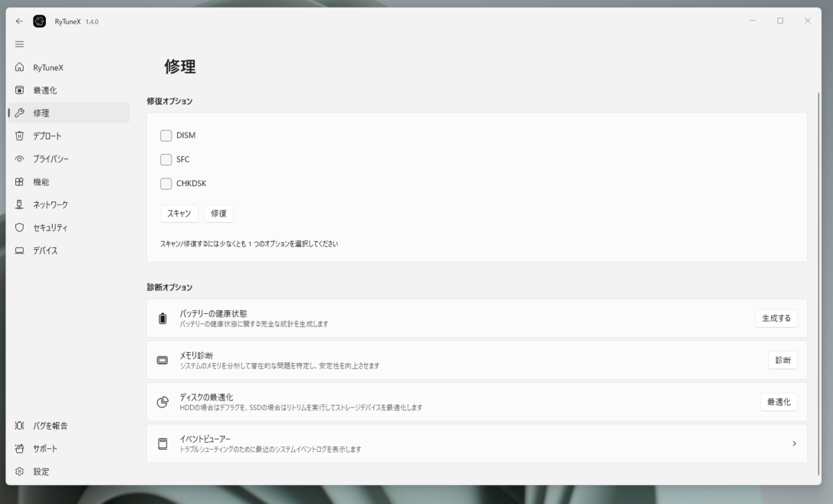This screenshot has width=833, height=504.
Task: Click the grid icon for 機能
Action: (x=19, y=182)
